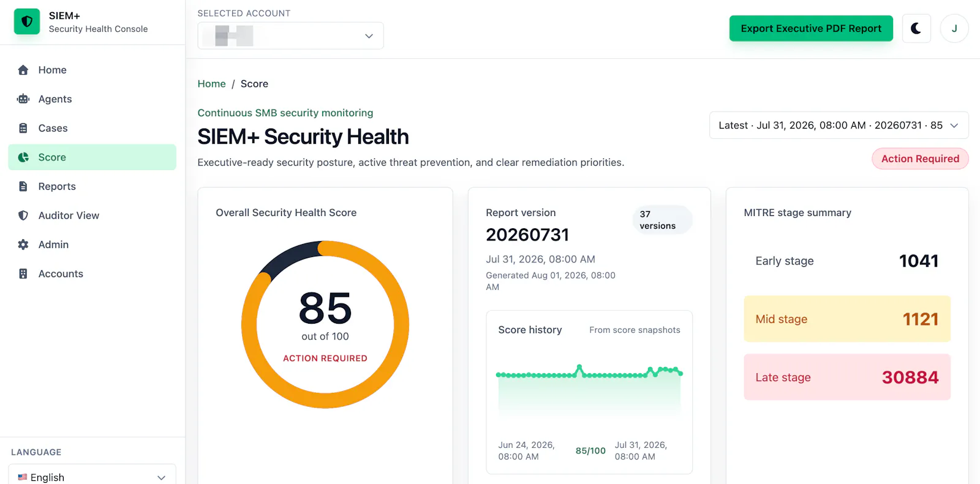Select Score in the sidebar
The image size is (980, 484).
[92, 157]
